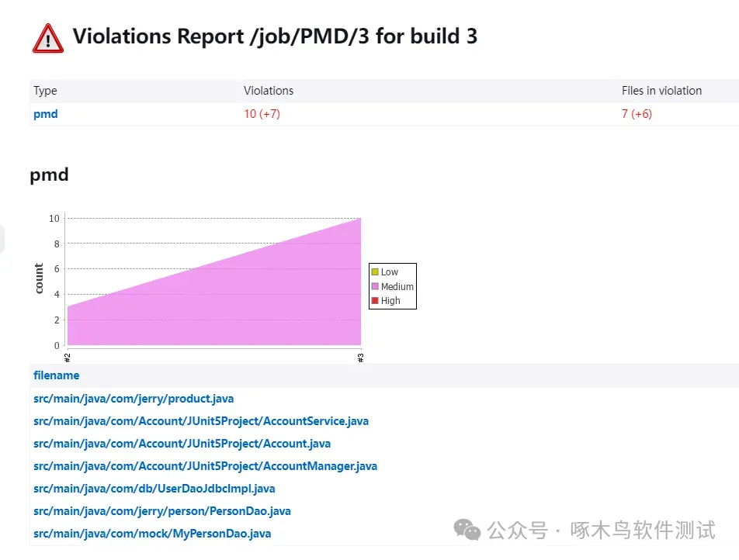Click the High red legend swatch
Image resolution: width=739 pixels, height=560 pixels.
(x=375, y=300)
